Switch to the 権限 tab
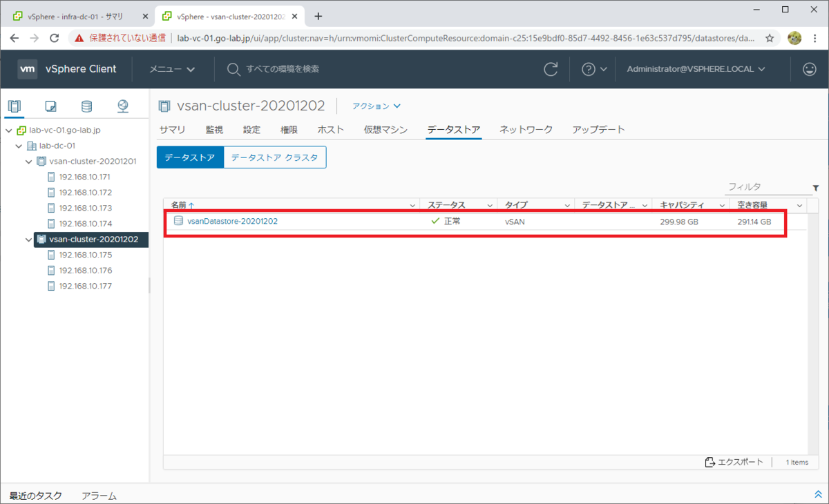The image size is (829, 504). (x=289, y=130)
